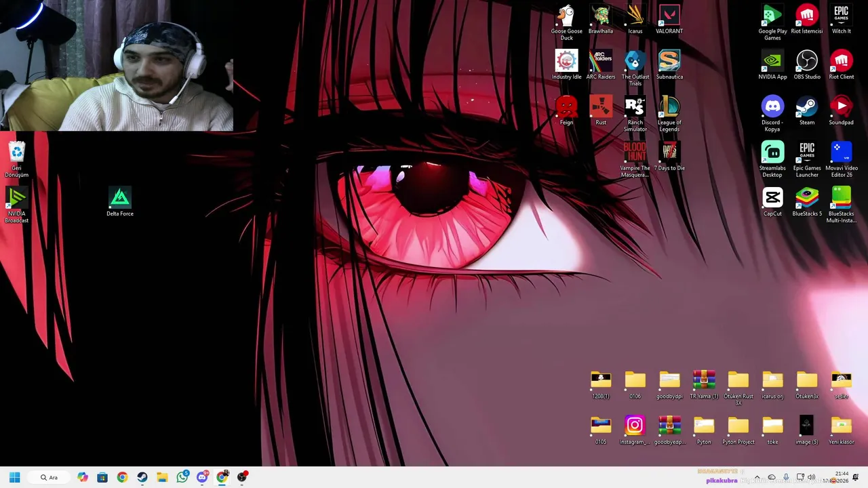Switch to OBS Studio on taskbar

[242, 477]
